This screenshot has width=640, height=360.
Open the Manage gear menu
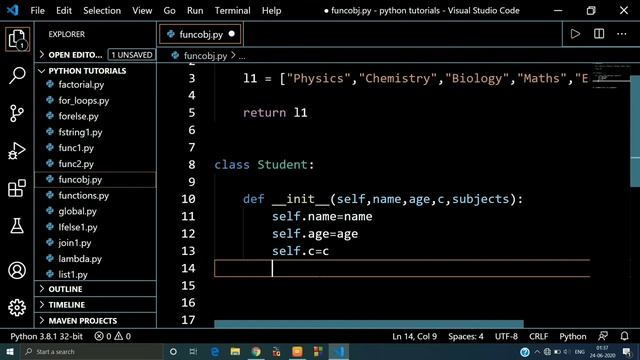[17, 307]
